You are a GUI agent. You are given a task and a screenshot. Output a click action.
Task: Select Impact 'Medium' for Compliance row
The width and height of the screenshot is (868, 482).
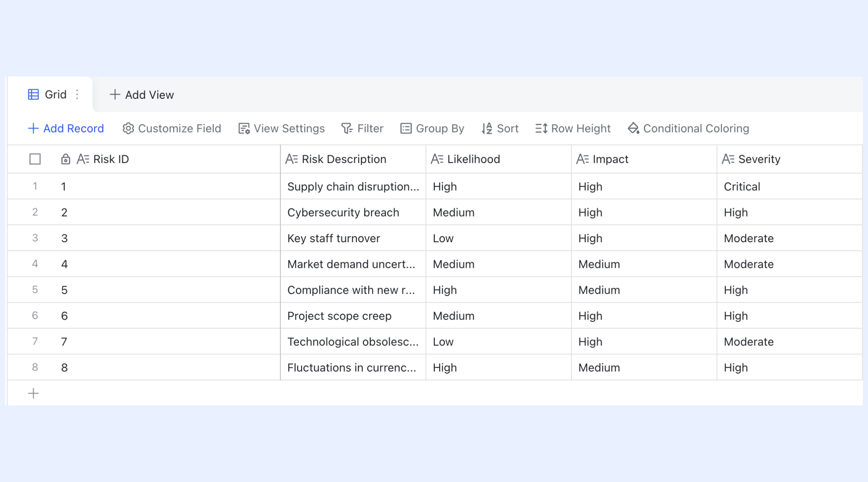[x=644, y=290]
